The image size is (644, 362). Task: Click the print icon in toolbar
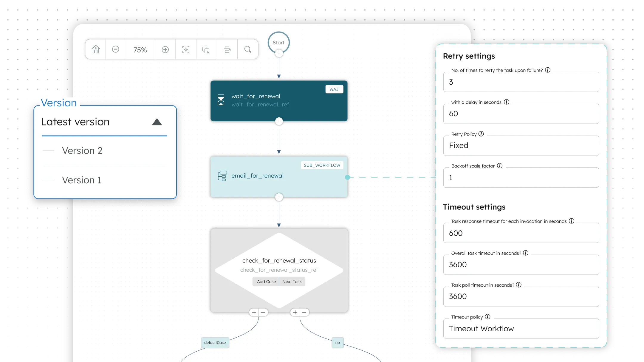pos(227,50)
